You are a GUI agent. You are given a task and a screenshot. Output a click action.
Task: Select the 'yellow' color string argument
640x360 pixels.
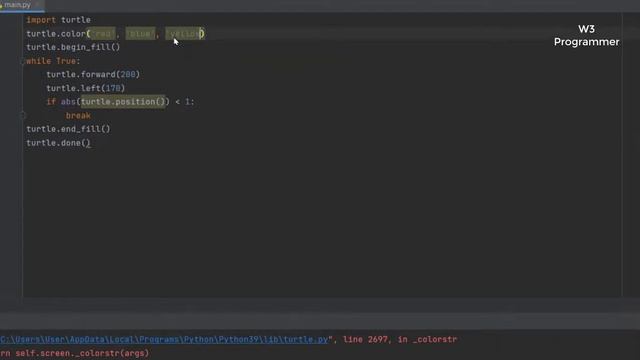[183, 34]
